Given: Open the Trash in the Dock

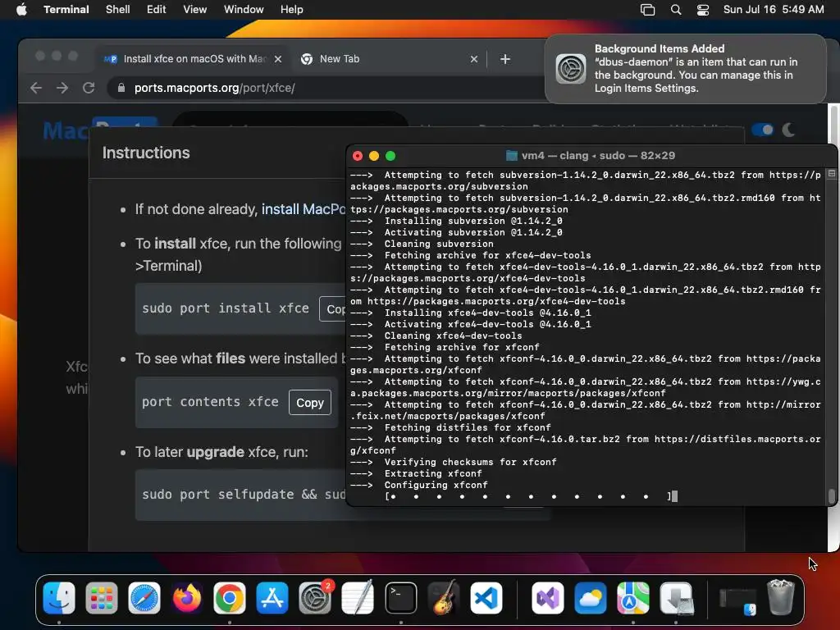Looking at the screenshot, I should point(781,598).
